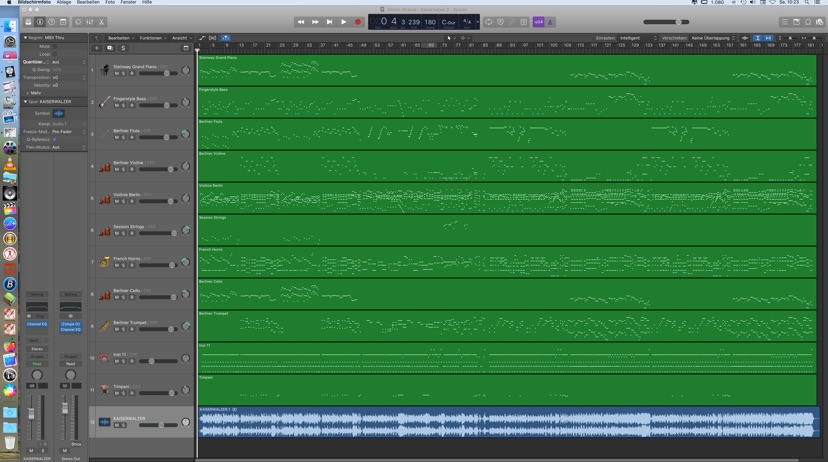This screenshot has width=828, height=462.
Task: Start playback with the Play button
Action: coord(344,22)
